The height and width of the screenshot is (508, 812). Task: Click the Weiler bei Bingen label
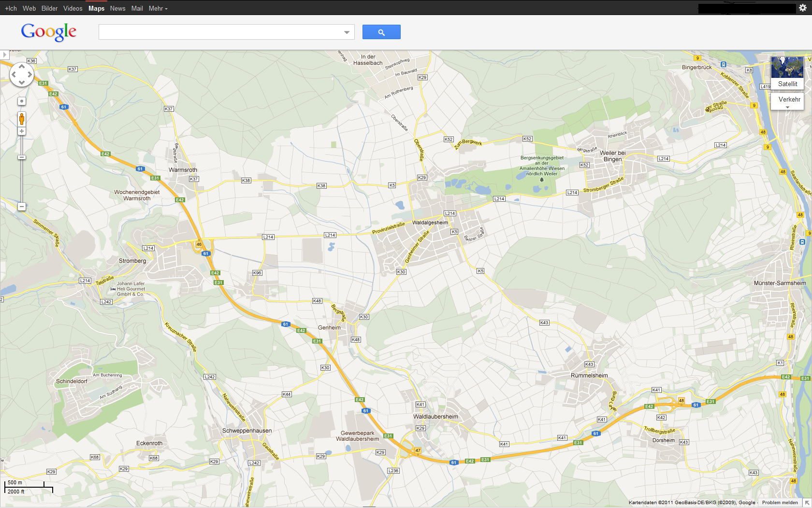[612, 156]
